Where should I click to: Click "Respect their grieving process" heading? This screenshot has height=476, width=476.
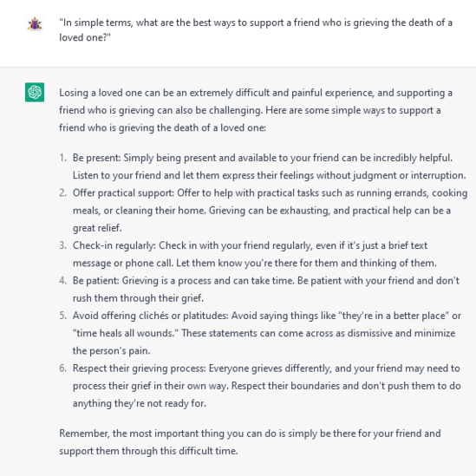point(140,368)
